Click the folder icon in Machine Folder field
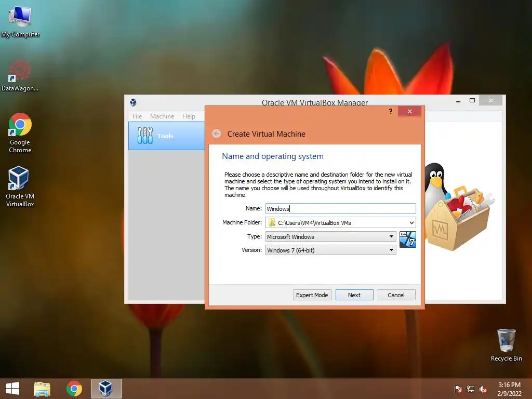The image size is (532, 399). coord(272,222)
